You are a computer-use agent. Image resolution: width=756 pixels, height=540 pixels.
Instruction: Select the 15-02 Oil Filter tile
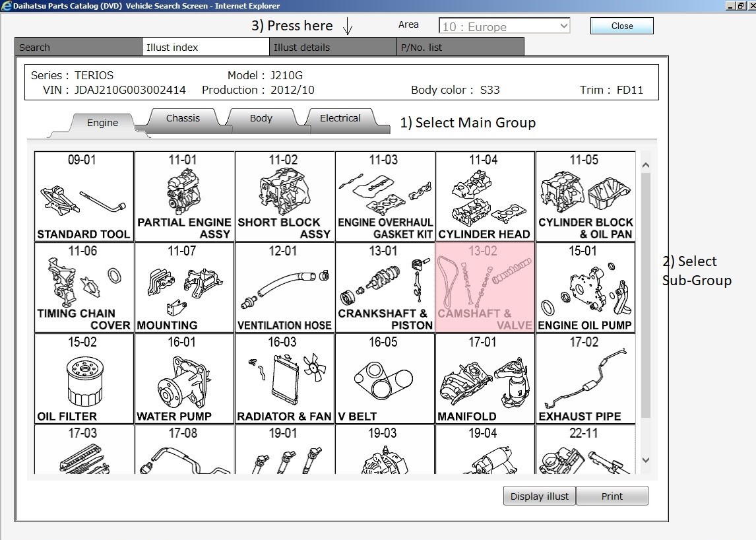tap(84, 379)
